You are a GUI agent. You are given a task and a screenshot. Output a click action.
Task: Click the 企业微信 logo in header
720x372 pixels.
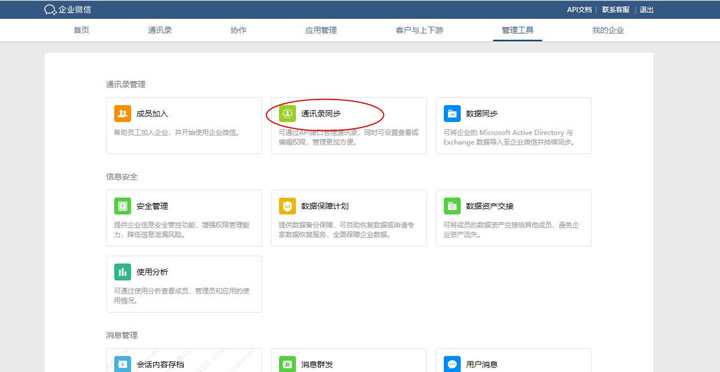pos(68,10)
